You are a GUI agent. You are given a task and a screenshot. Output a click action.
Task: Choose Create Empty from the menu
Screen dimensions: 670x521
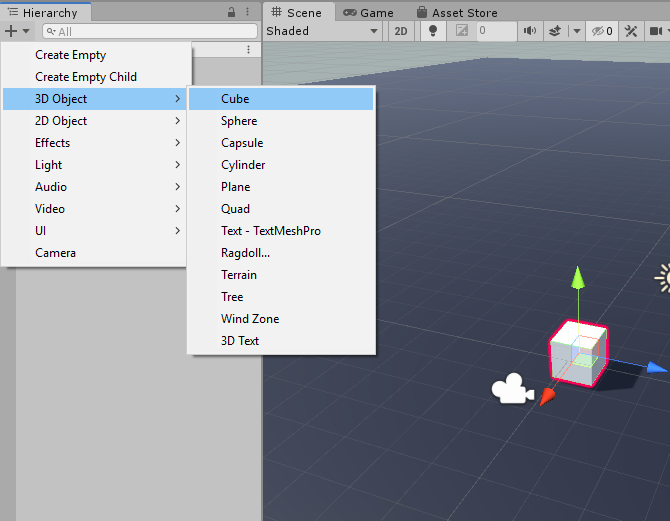click(70, 55)
